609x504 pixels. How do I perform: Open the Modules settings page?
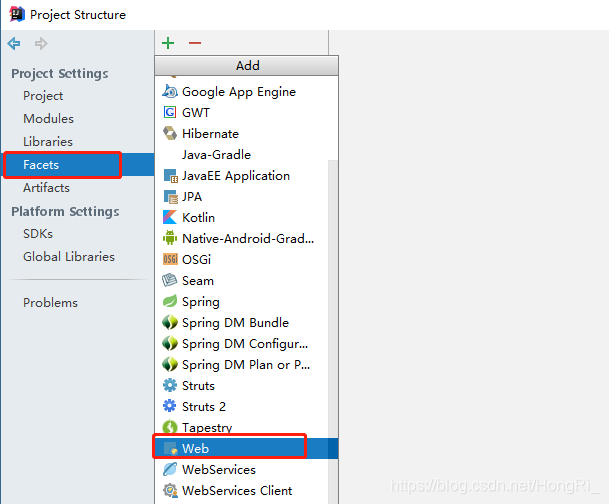point(48,118)
